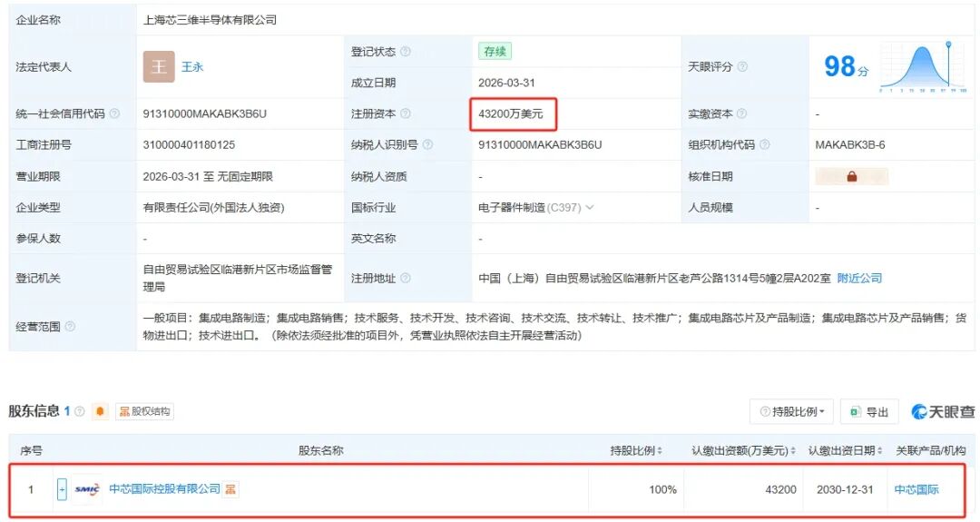Viewport: 980px width, 522px height.
Task: Expand the 电子器件制造(C397) industry chevron
Action: pos(590,208)
